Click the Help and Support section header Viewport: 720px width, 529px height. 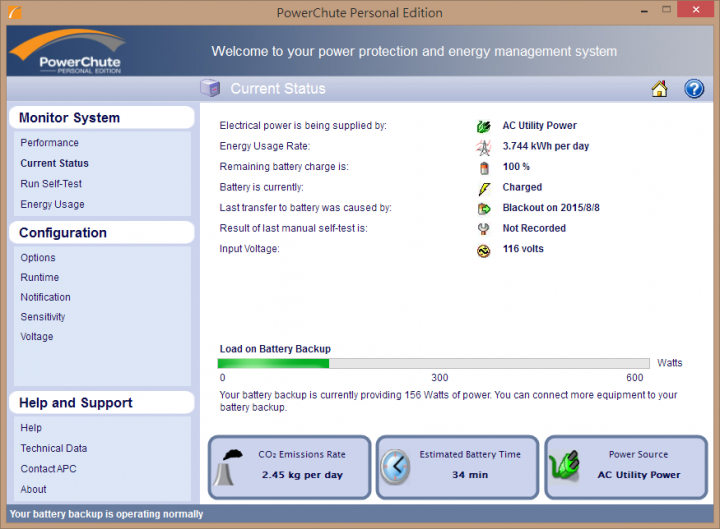[101, 403]
